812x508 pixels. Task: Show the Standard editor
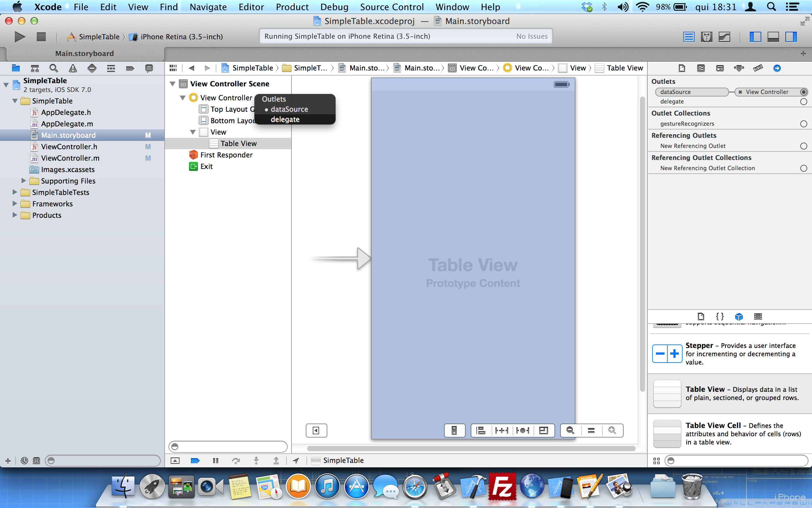pos(689,37)
